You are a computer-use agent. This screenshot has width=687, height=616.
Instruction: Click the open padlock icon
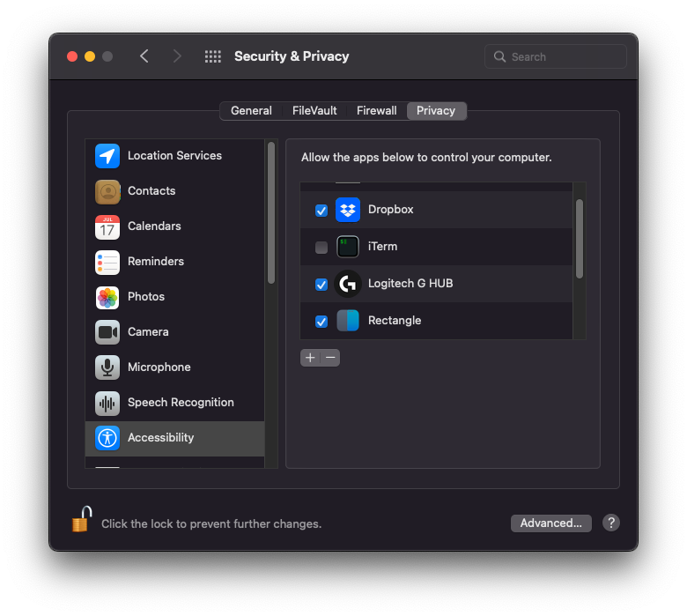(82, 519)
